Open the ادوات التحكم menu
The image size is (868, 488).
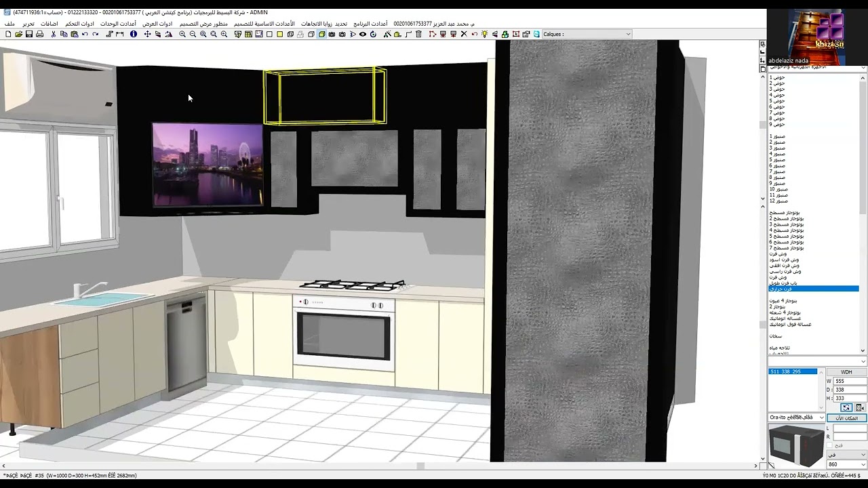[79, 24]
